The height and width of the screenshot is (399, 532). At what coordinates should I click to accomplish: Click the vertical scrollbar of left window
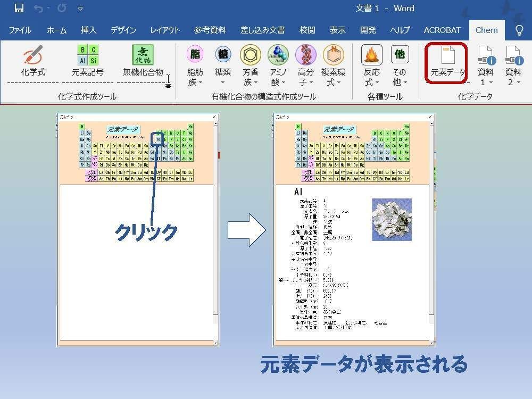[215, 232]
